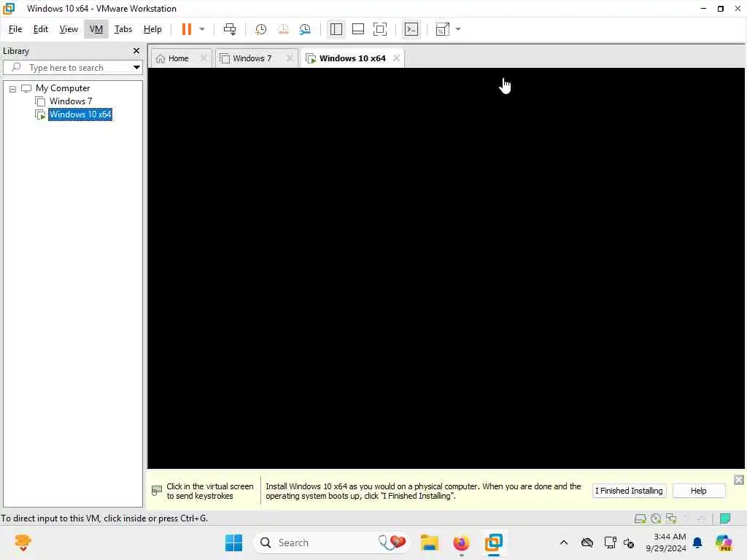The width and height of the screenshot is (747, 560).
Task: Switch to the Windows 7 tab
Action: click(251, 58)
